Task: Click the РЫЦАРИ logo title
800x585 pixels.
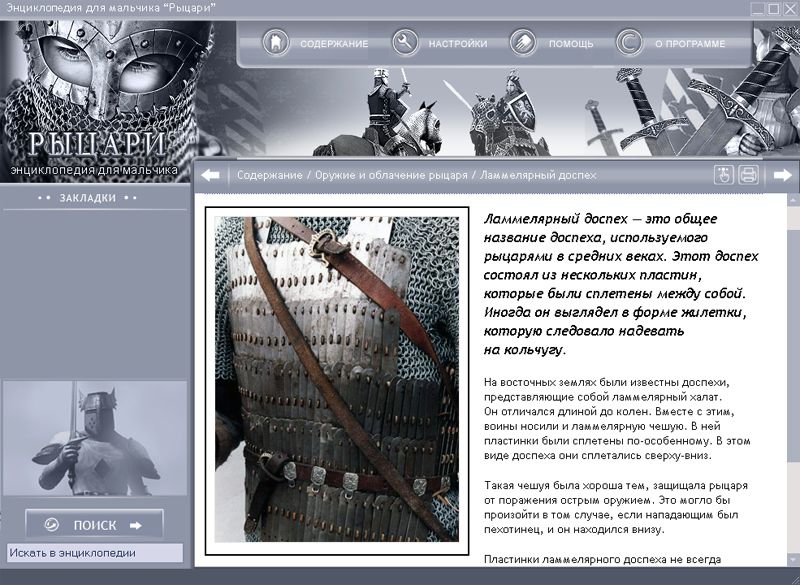Action: click(x=96, y=144)
